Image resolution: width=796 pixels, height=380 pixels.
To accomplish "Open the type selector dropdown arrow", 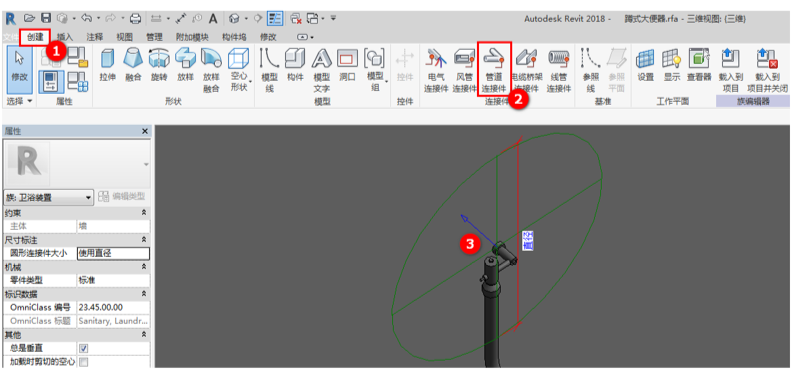I will click(x=147, y=164).
